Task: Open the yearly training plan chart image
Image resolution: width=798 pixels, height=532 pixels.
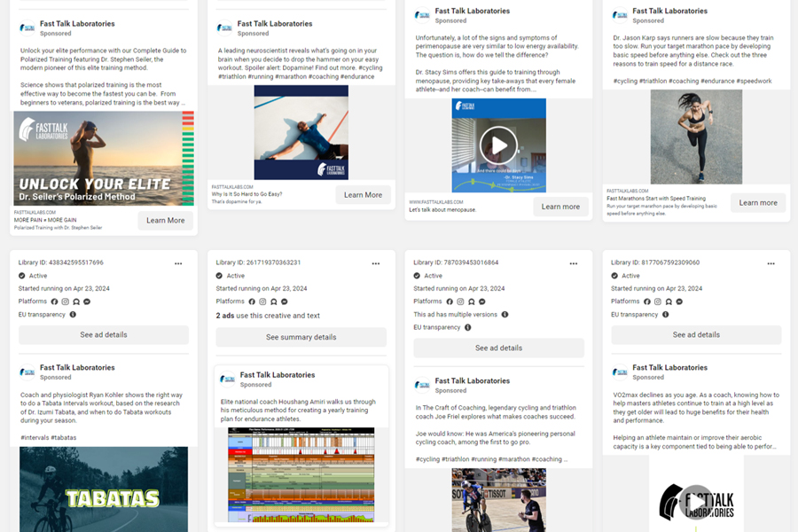Action: pyautogui.click(x=301, y=475)
